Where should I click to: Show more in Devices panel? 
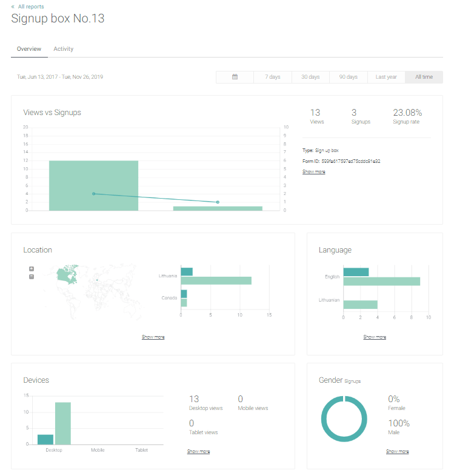pos(198,451)
